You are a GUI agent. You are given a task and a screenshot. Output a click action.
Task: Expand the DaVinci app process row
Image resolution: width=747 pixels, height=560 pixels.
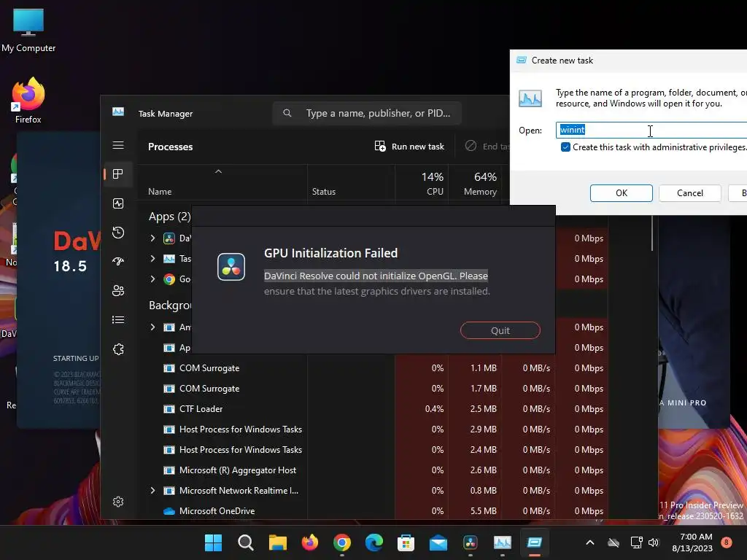152,238
